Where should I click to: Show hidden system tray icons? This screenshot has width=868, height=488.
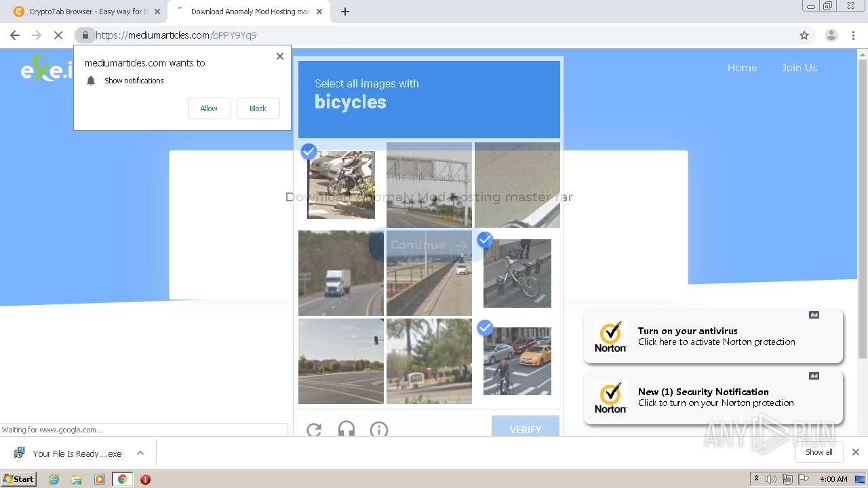click(x=756, y=479)
